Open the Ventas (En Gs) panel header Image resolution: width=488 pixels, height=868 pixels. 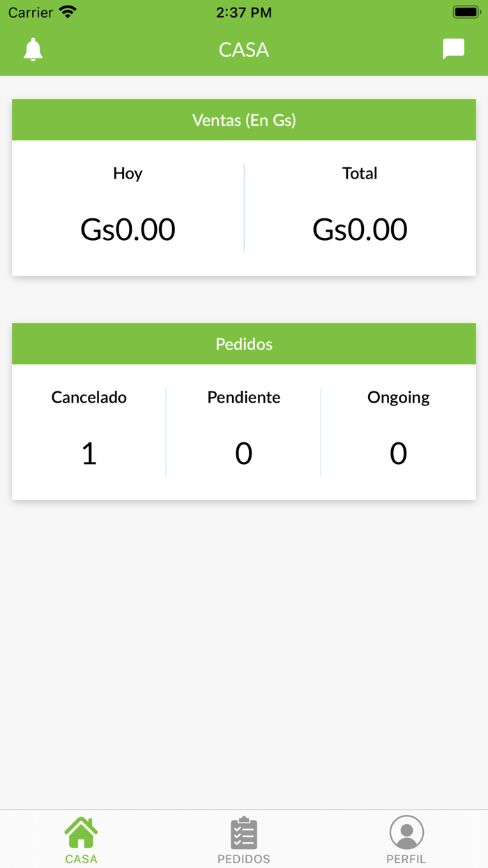tap(243, 119)
